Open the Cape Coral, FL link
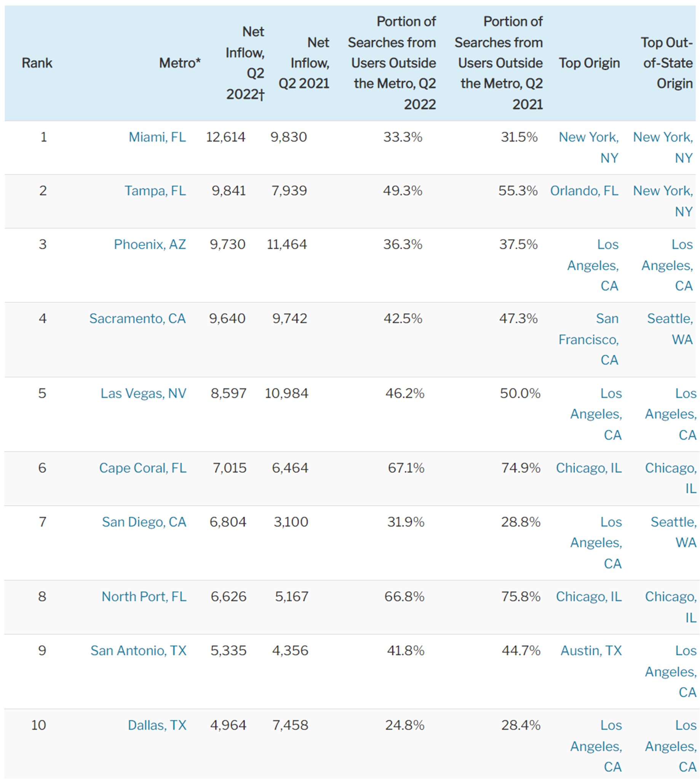The height and width of the screenshot is (779, 700). click(x=143, y=468)
